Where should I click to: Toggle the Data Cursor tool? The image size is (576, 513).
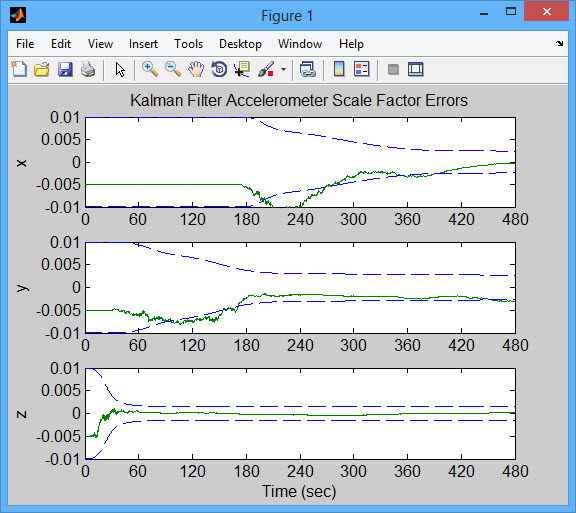pos(242,69)
